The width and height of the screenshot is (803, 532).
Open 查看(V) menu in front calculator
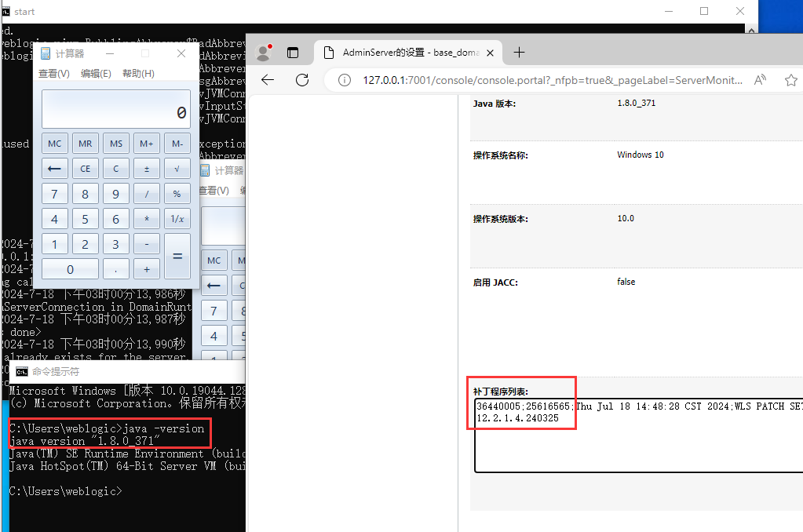point(54,74)
